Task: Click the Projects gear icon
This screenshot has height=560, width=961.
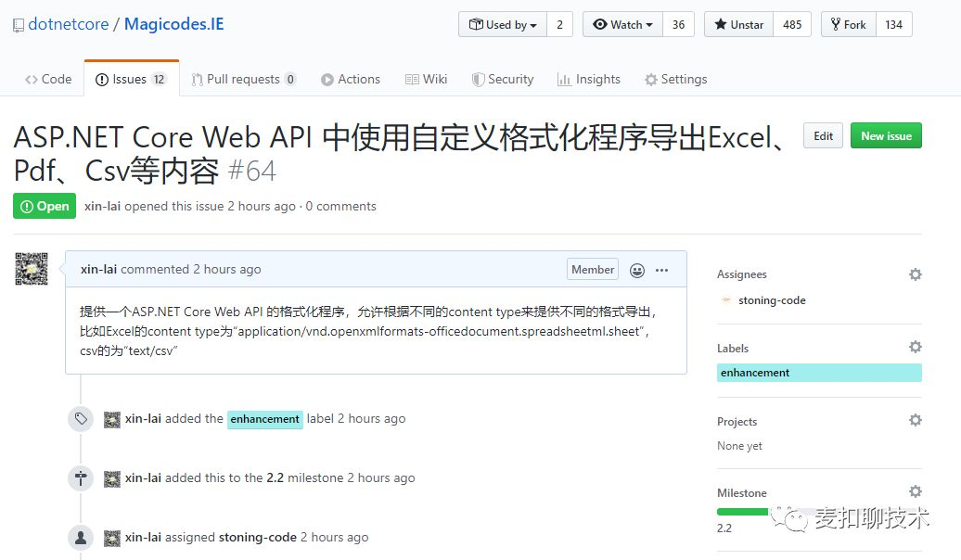Action: click(x=915, y=420)
